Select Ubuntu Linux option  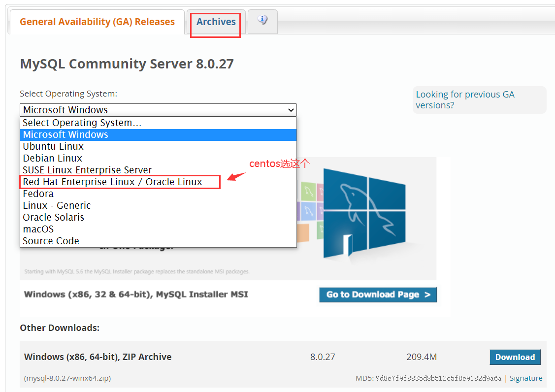coord(158,146)
